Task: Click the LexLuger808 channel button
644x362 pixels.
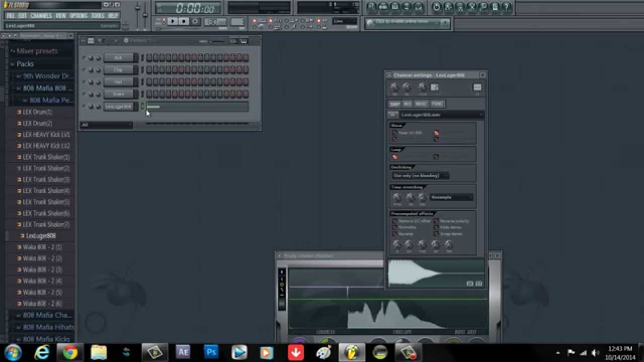Action: tap(119, 106)
